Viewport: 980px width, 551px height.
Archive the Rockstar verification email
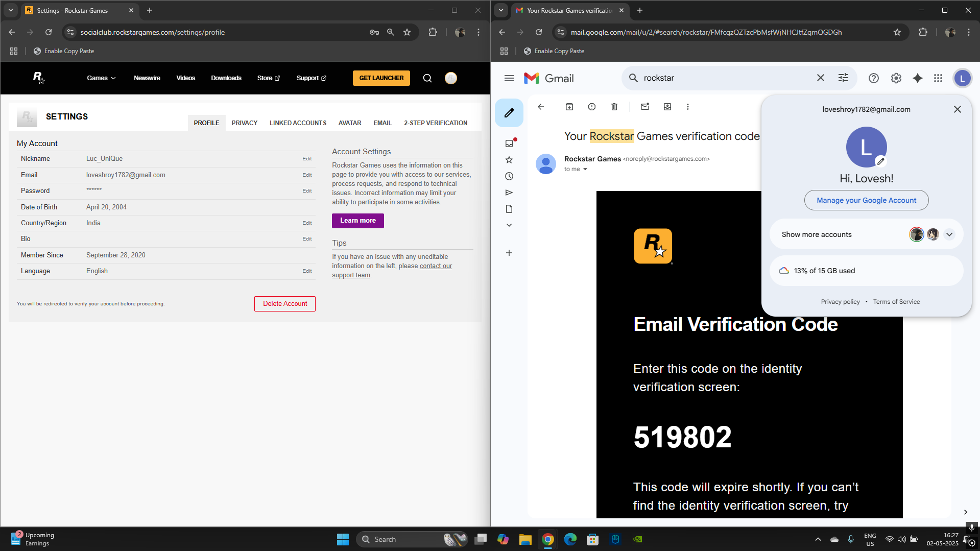[x=569, y=107]
